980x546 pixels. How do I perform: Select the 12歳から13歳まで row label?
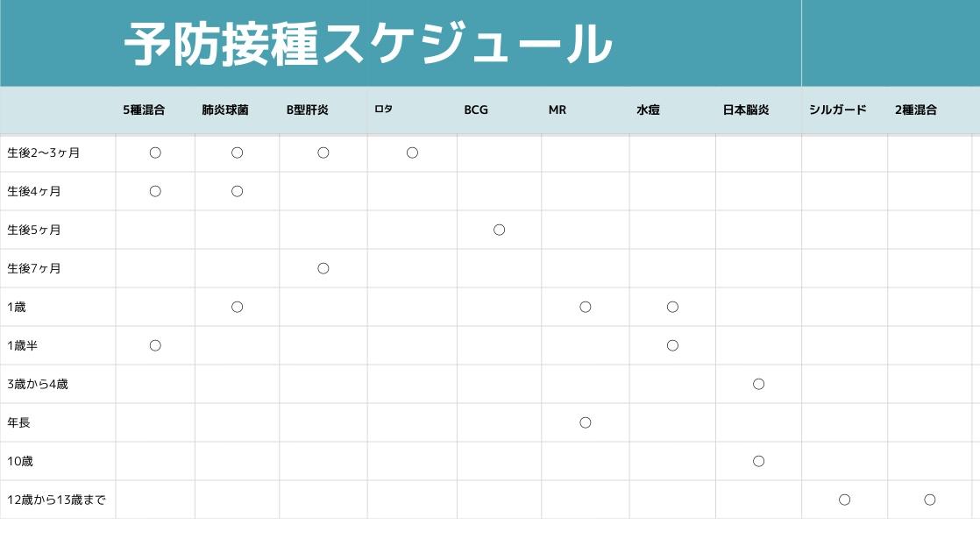[x=56, y=500]
